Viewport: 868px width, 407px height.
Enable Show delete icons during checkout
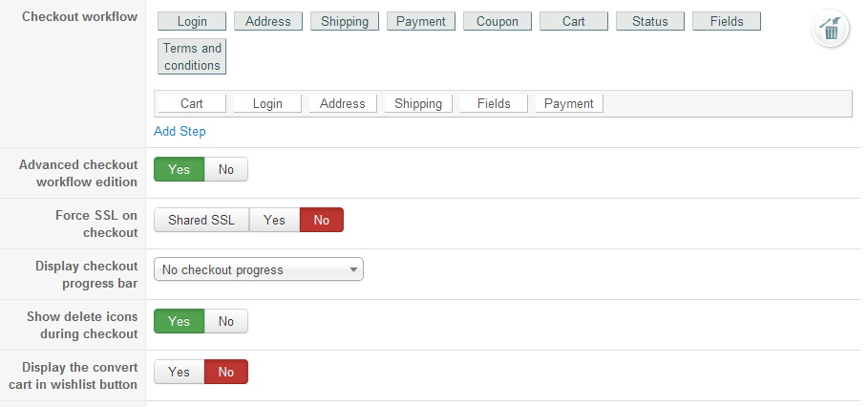point(180,321)
